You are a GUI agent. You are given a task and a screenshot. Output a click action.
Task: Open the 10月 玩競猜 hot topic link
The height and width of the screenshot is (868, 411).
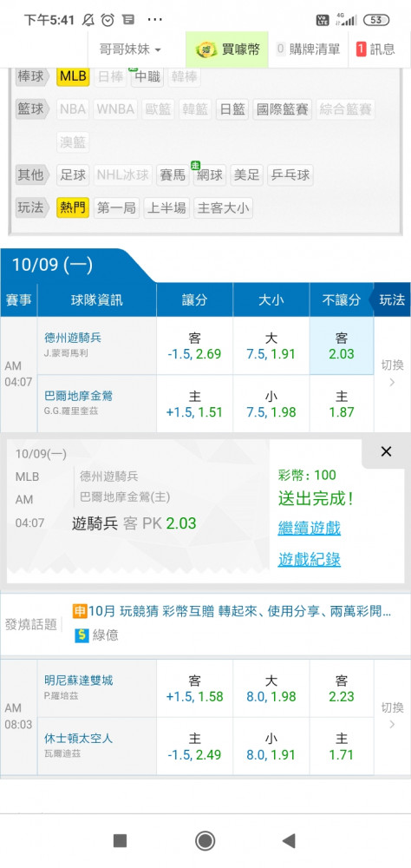tap(239, 612)
